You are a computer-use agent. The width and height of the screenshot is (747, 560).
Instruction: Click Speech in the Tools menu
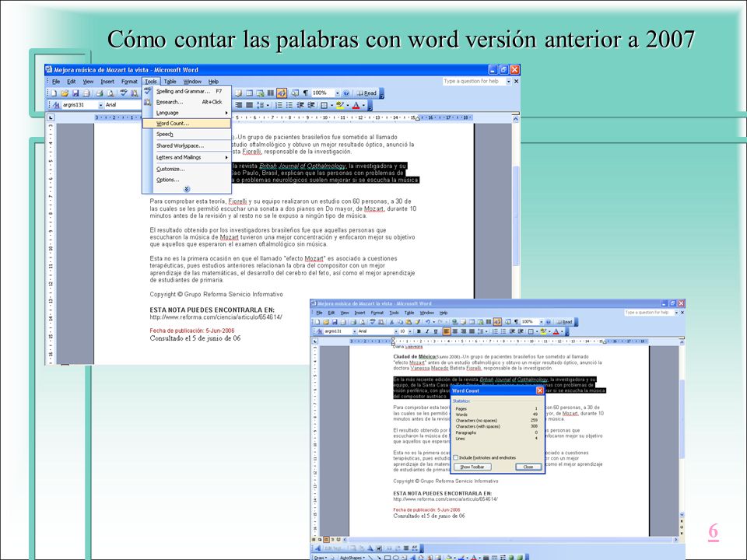tap(187, 135)
